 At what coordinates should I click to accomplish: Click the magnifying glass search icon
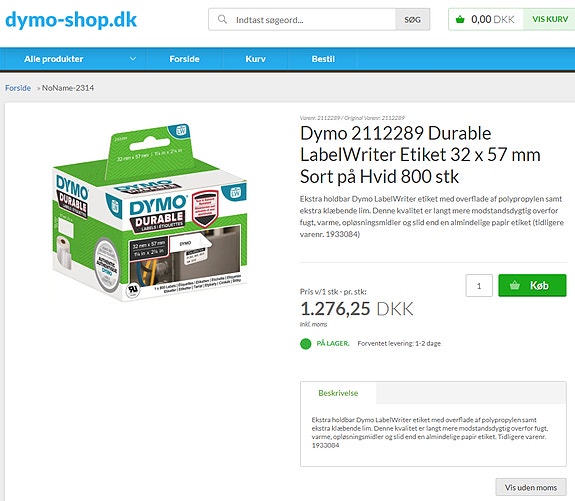(222, 19)
